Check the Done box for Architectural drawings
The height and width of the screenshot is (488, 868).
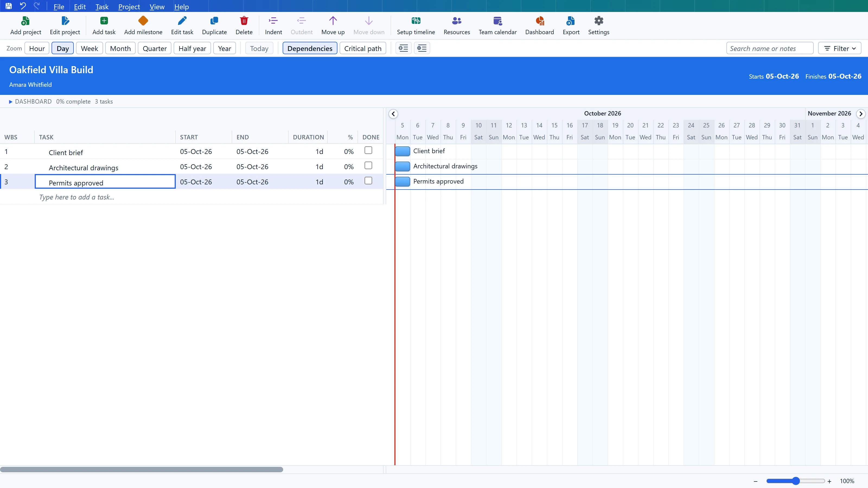coord(368,165)
